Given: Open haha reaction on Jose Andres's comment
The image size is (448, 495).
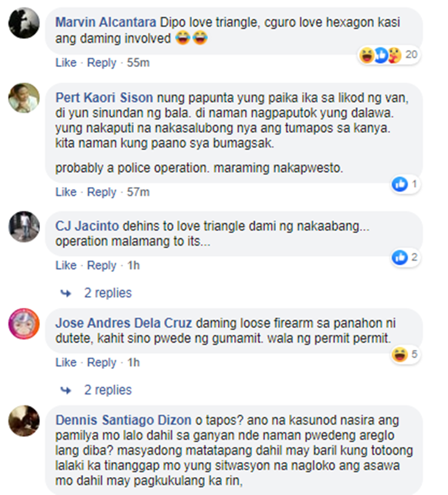Looking at the screenshot, I should coord(400,355).
